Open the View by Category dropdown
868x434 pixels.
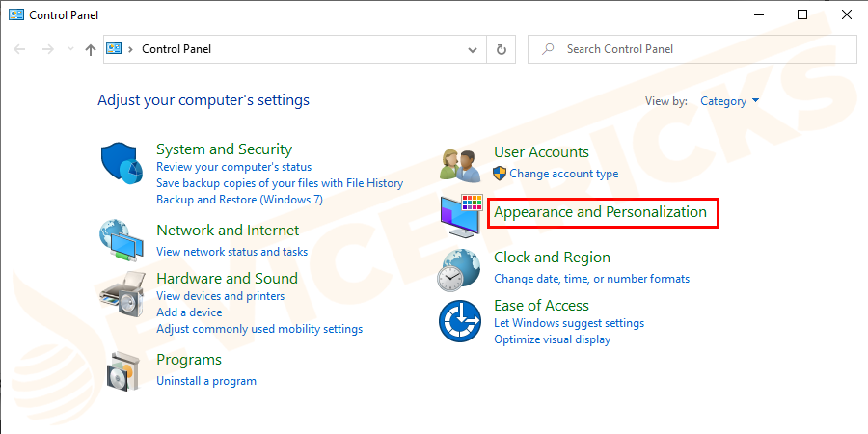[x=730, y=101]
